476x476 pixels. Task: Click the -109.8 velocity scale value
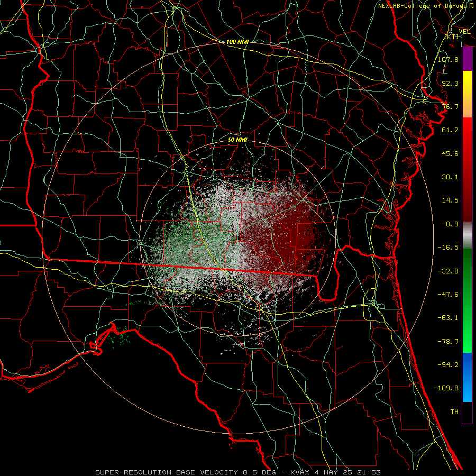click(446, 388)
